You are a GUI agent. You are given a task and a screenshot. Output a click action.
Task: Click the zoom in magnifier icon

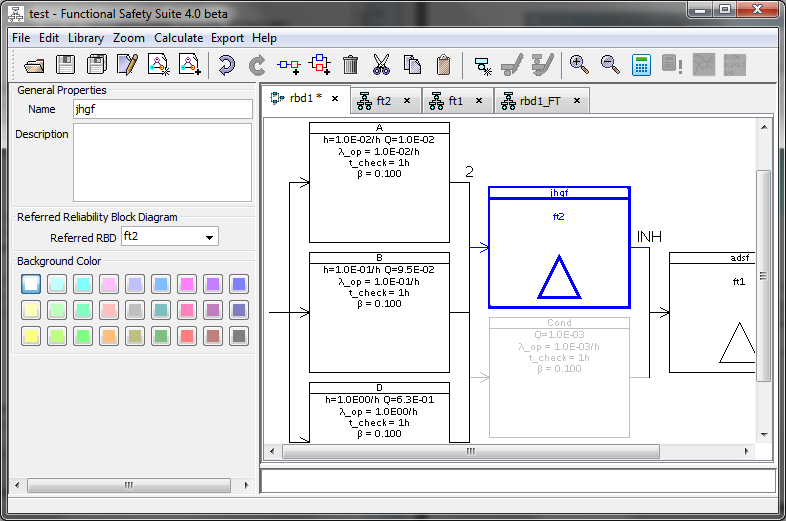[x=579, y=65]
